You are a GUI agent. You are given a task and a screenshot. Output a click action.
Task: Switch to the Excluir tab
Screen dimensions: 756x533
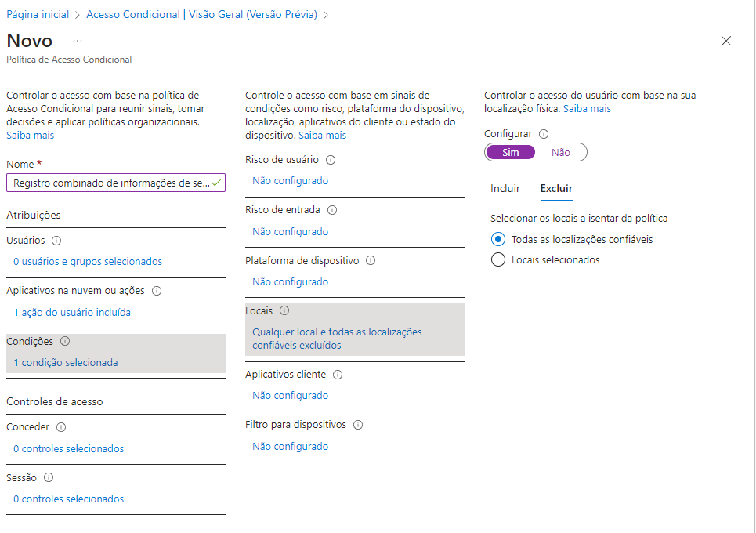556,189
